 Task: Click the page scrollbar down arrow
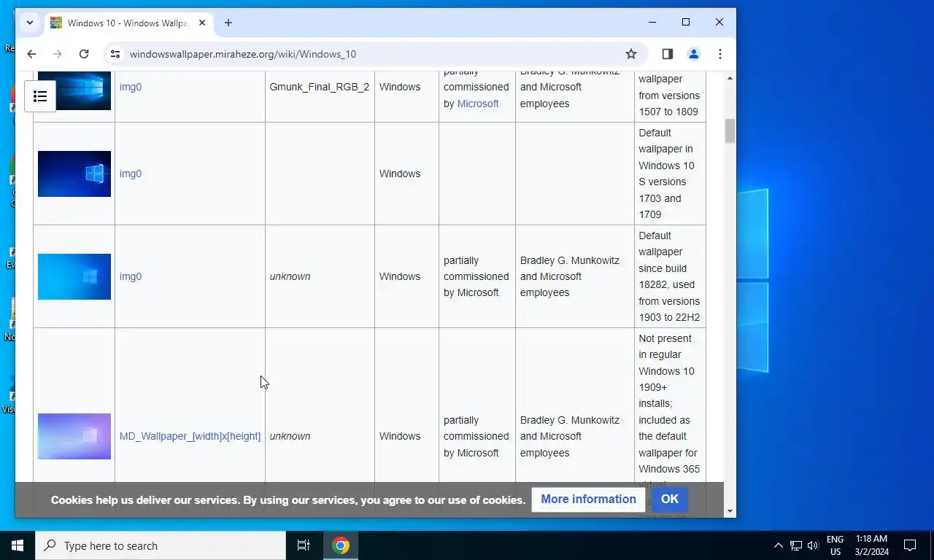tap(730, 512)
